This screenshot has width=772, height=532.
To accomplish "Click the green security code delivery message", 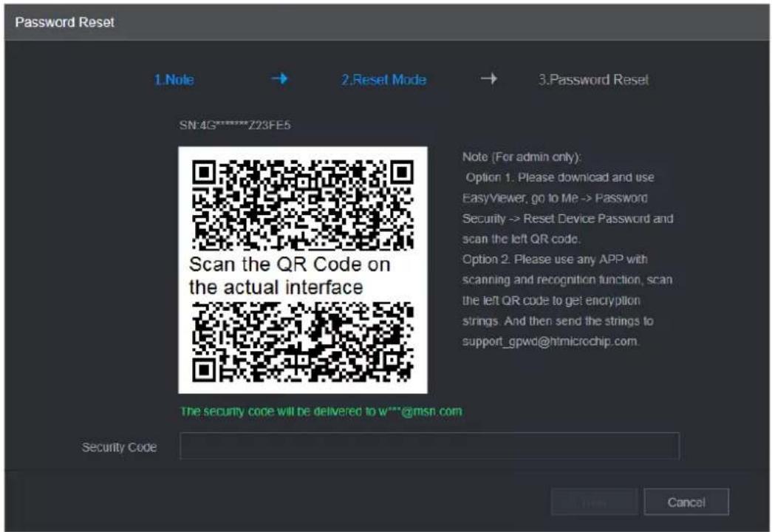I will 321,412.
